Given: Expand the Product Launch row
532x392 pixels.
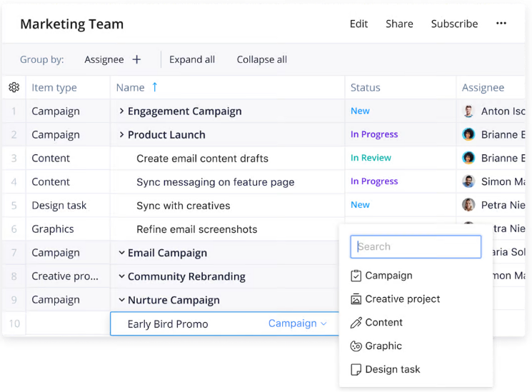Looking at the screenshot, I should click(x=121, y=135).
